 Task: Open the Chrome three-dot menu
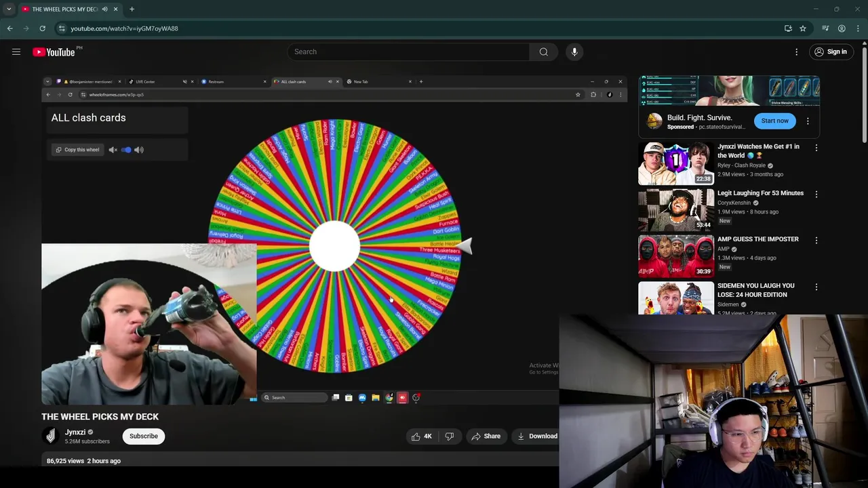[x=858, y=28]
